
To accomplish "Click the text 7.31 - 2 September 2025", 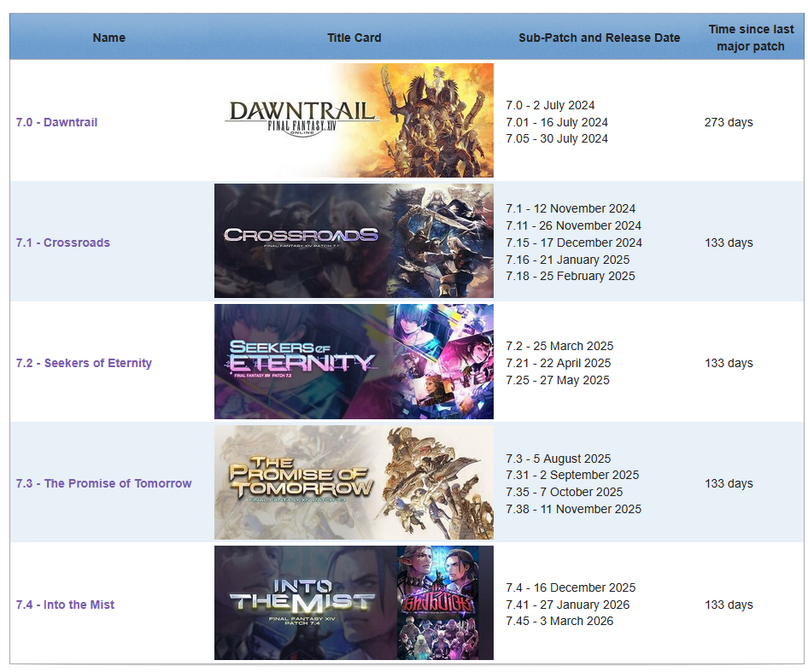I will click(572, 475).
